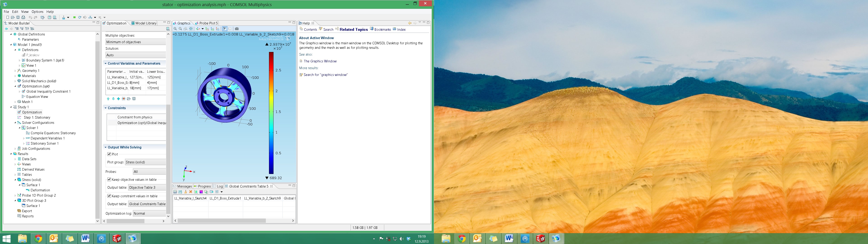The width and height of the screenshot is (868, 244).
Task: Open SolidWorks from the Windows taskbar
Action: click(x=117, y=239)
